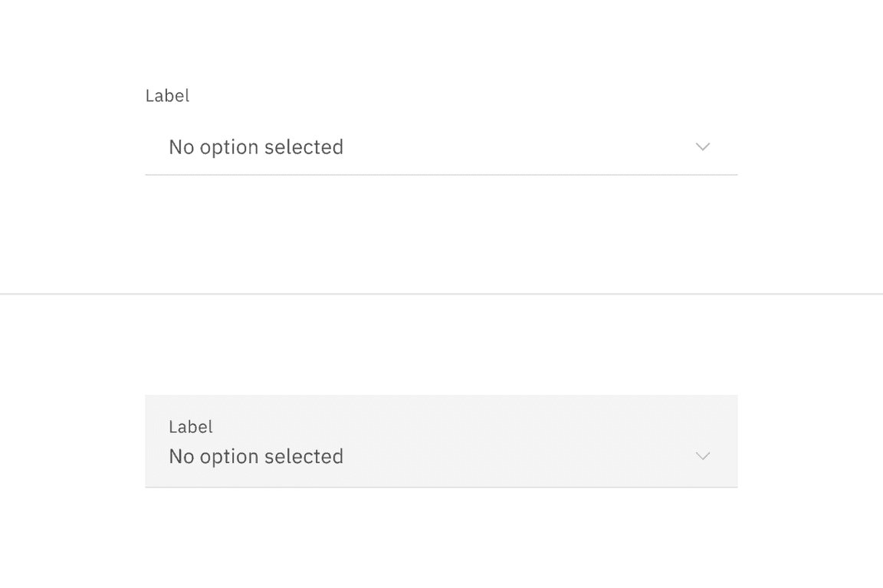Screen dimensions: 883x588
Task: Select the bottom 'No option selected' text
Action: click(256, 455)
